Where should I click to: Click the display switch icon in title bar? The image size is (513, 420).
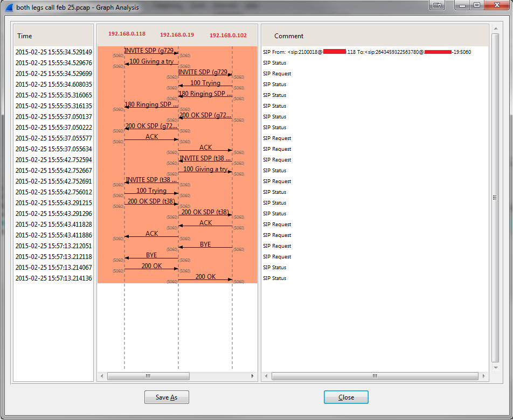[x=437, y=5]
